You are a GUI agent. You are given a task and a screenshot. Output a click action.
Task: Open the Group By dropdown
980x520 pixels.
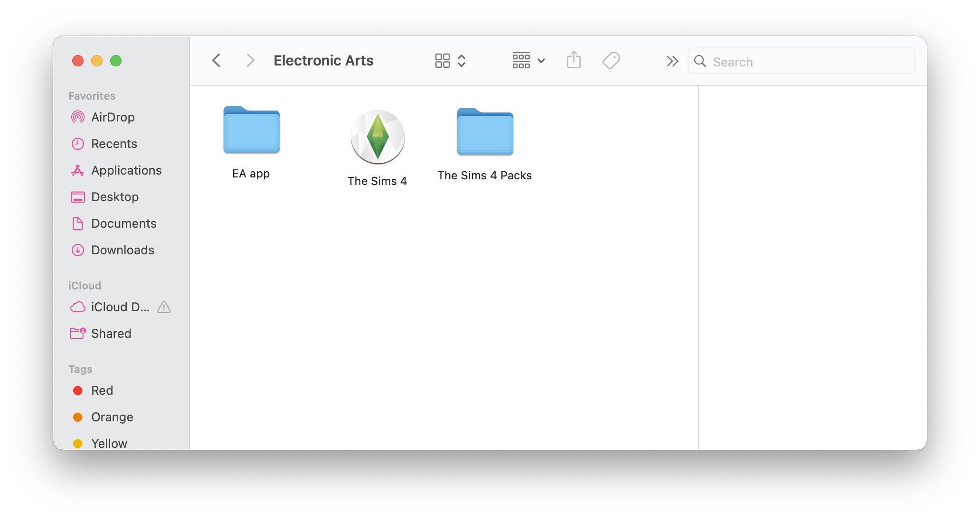528,61
